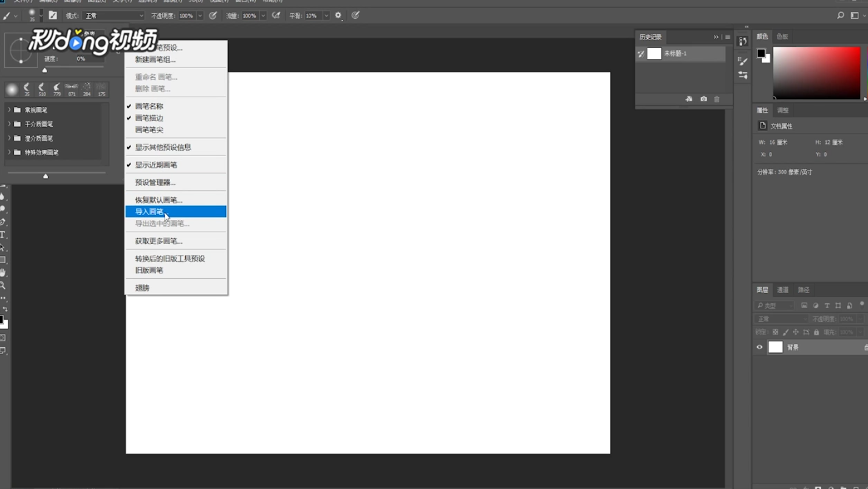Open workspace switcher icon at top right
The width and height of the screenshot is (868, 489).
[x=856, y=15]
